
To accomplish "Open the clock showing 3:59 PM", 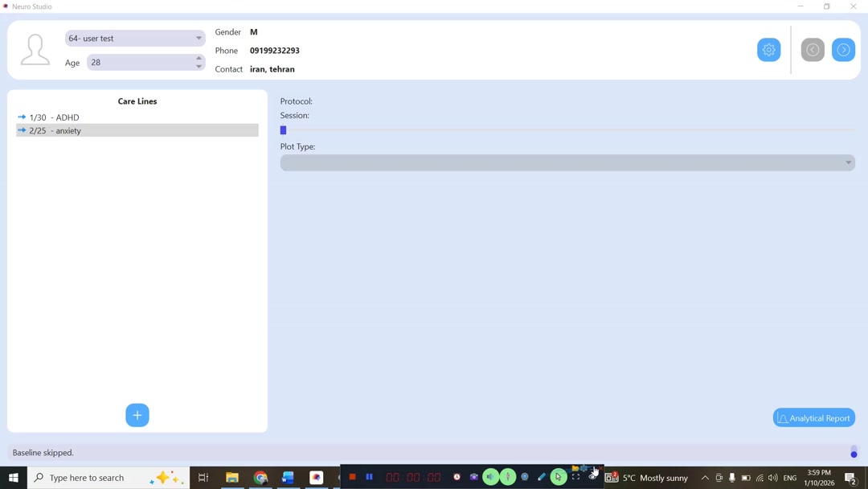I will (x=819, y=478).
